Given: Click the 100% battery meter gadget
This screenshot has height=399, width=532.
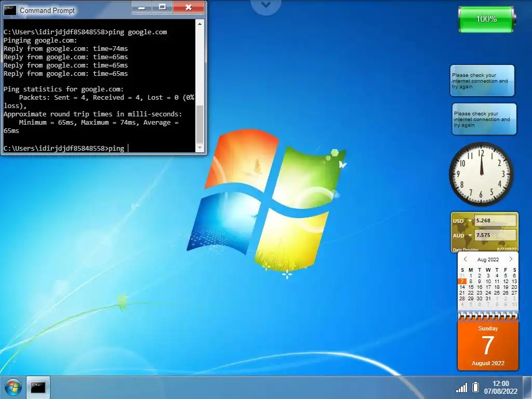Looking at the screenshot, I should tap(486, 19).
